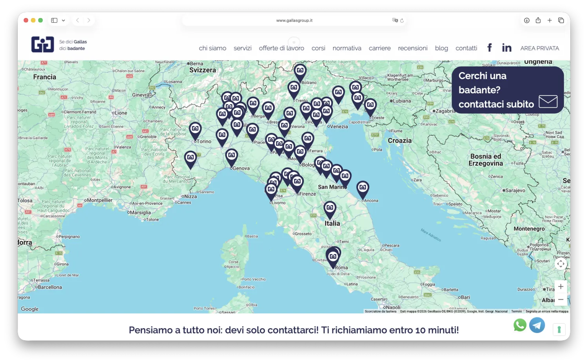Select the map marker at Genova
The image size is (588, 364).
click(x=232, y=157)
